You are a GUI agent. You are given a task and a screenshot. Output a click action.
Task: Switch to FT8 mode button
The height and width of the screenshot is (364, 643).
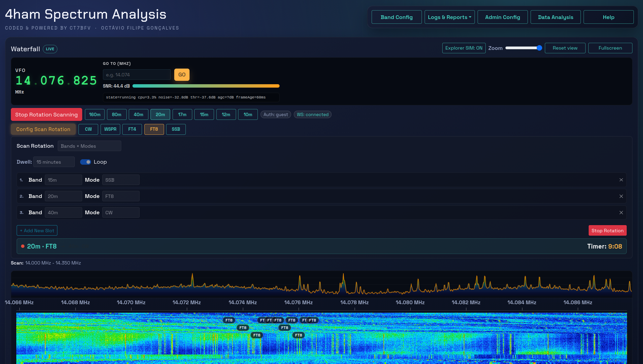(x=154, y=129)
